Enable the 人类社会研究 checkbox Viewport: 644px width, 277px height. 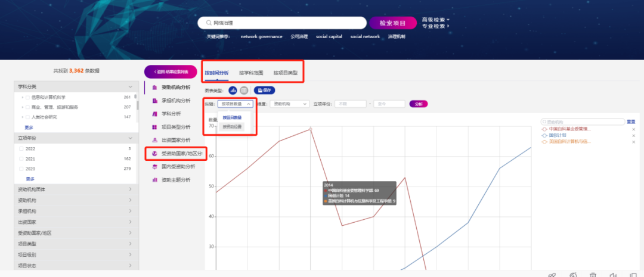27,117
